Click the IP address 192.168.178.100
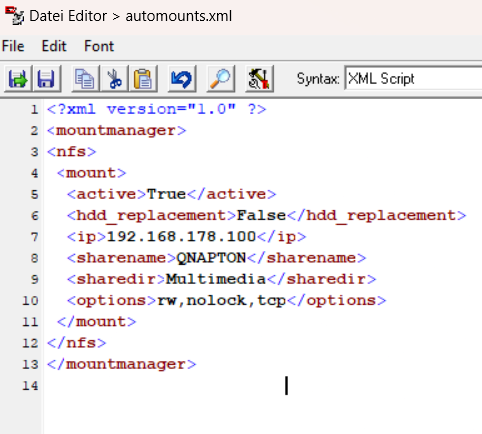This screenshot has height=434, width=482. 181,237
